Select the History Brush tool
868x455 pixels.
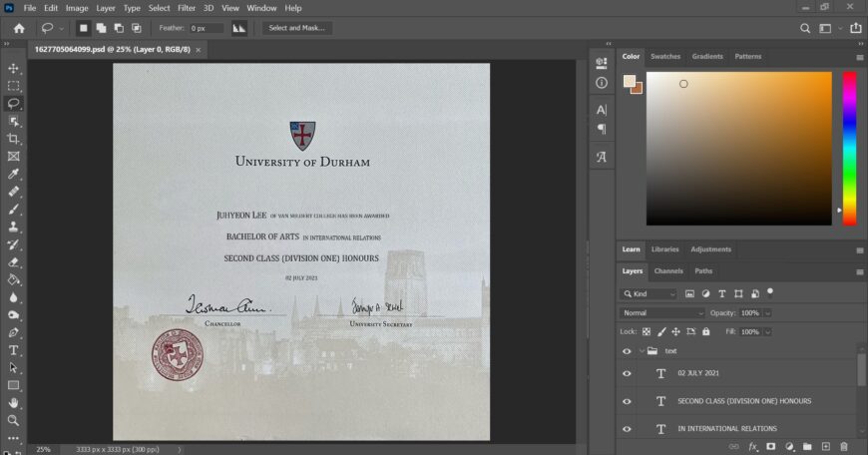tap(13, 244)
